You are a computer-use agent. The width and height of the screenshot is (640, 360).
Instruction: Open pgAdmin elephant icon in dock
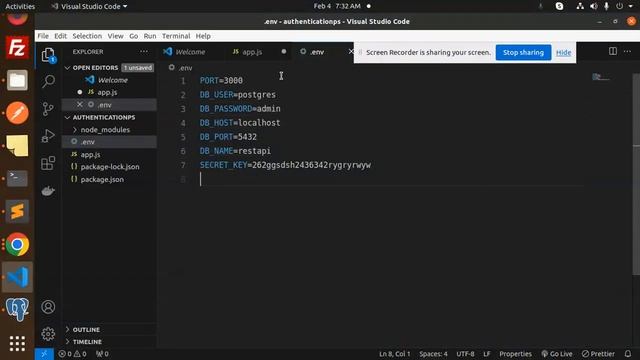(x=17, y=309)
